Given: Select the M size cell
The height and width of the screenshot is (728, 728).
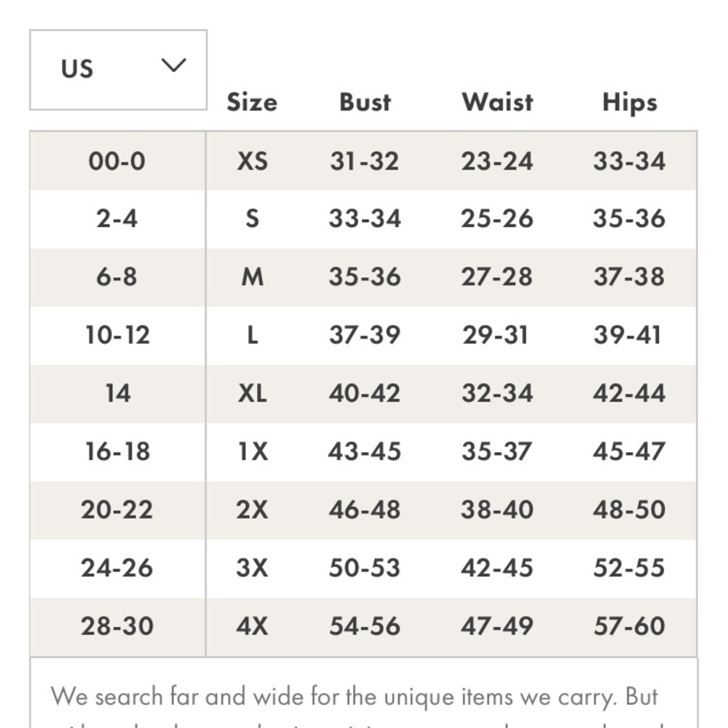Looking at the screenshot, I should (252, 277).
